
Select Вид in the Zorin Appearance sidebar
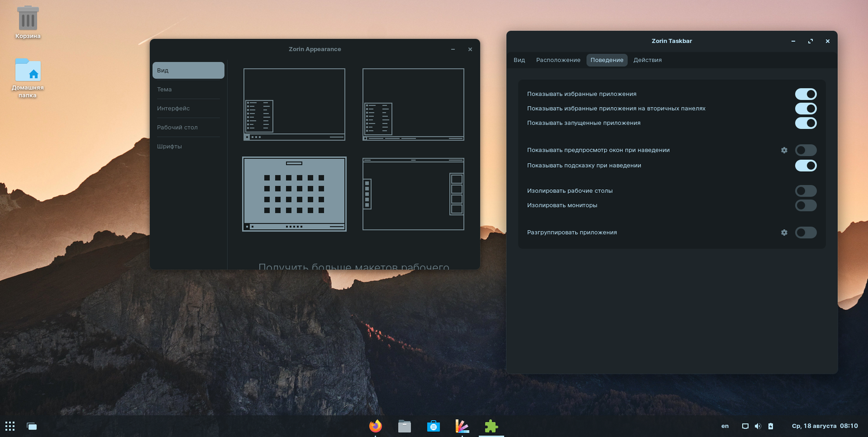coord(188,71)
